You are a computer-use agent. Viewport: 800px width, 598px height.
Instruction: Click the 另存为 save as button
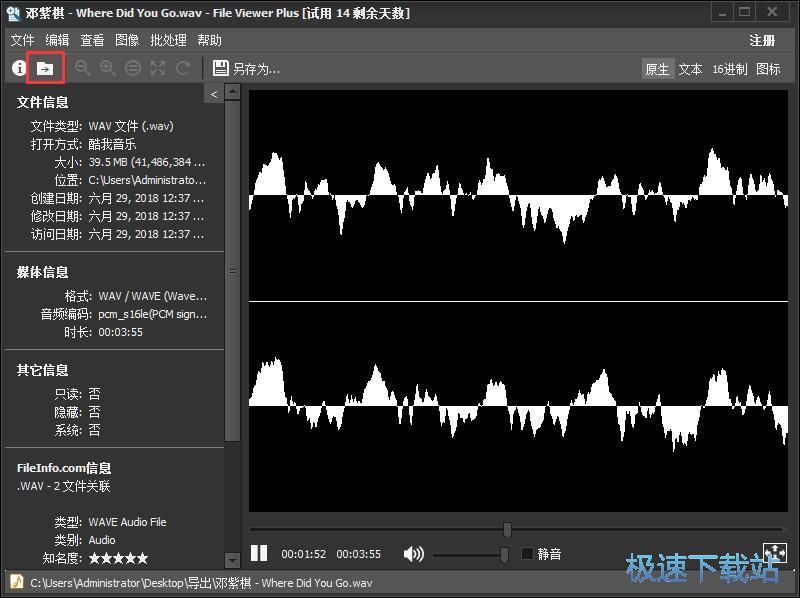pyautogui.click(x=246, y=69)
